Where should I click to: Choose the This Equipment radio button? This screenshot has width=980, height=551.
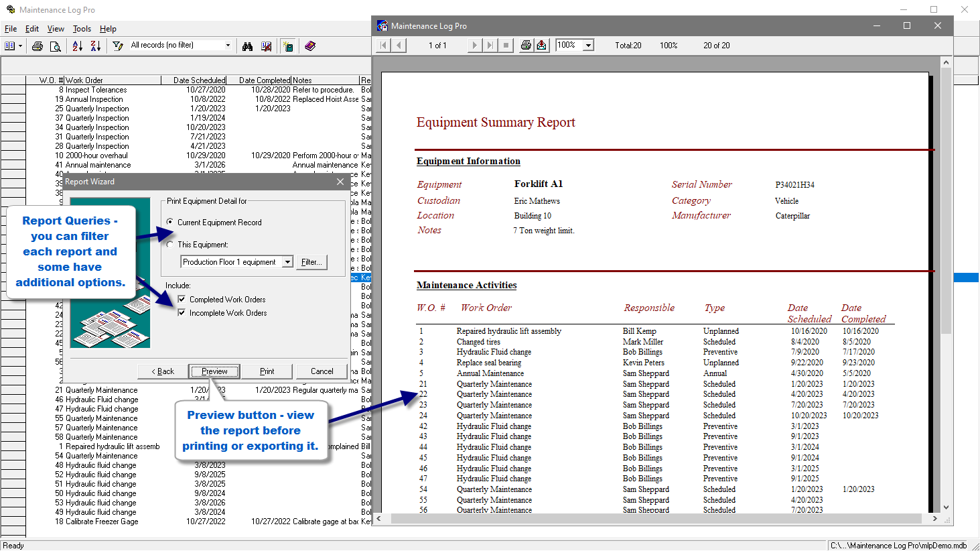coord(170,245)
